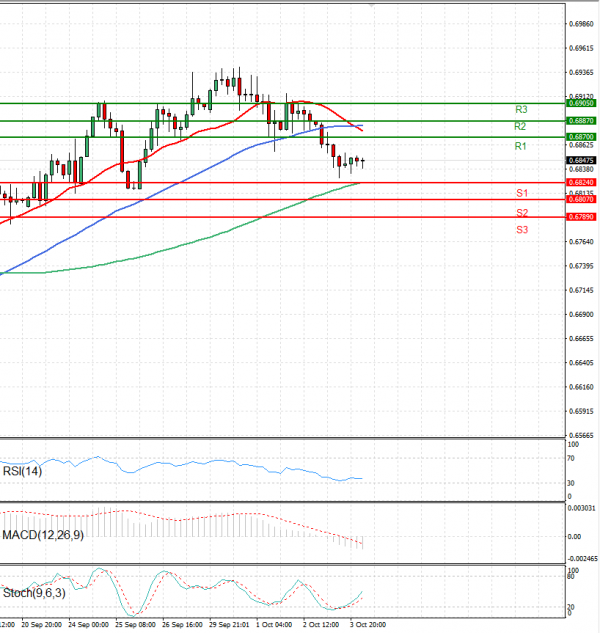Click the 29 Sep 21:01 time label
The width and height of the screenshot is (600, 633).
[229, 625]
